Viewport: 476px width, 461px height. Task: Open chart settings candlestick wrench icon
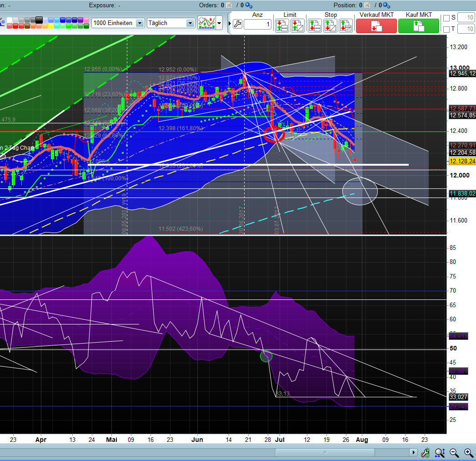point(425,453)
